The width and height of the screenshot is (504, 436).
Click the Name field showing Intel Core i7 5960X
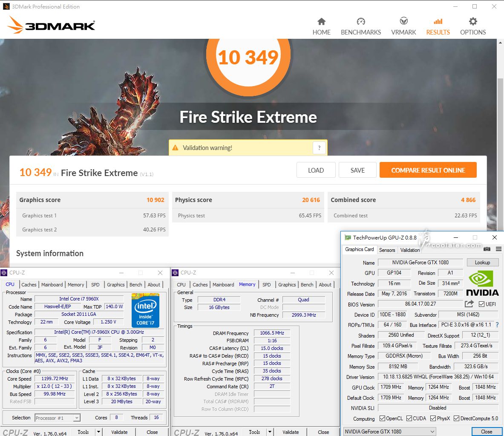click(79, 299)
